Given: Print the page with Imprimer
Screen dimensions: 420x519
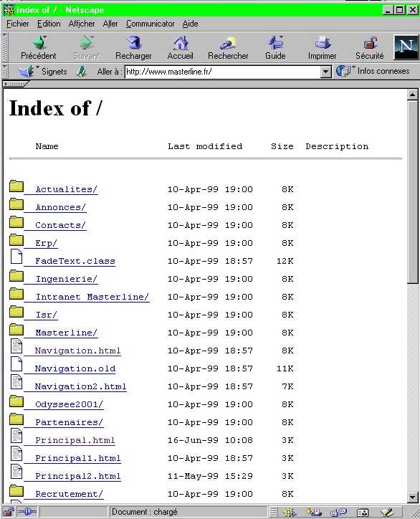Looking at the screenshot, I should (323, 48).
